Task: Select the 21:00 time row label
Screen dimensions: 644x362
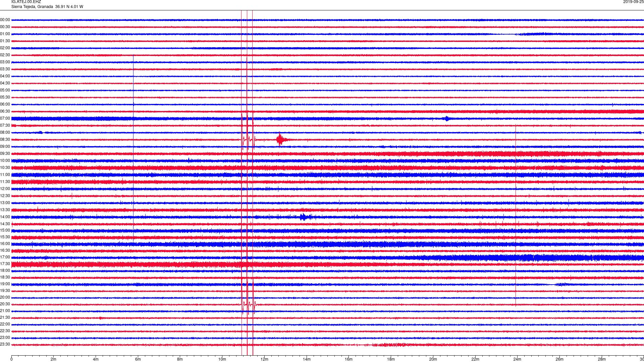Action: click(x=5, y=311)
